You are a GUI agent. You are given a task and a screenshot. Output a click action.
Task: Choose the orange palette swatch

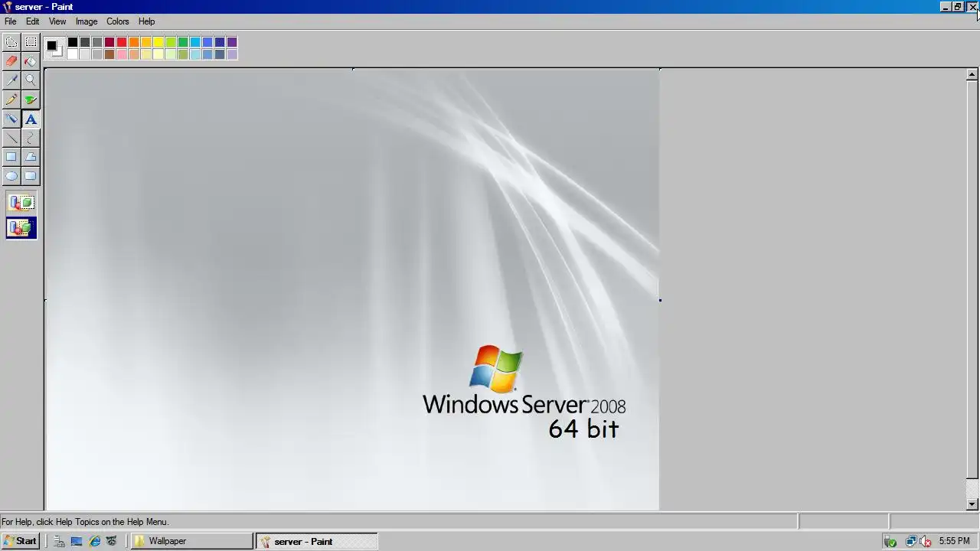[x=134, y=42]
